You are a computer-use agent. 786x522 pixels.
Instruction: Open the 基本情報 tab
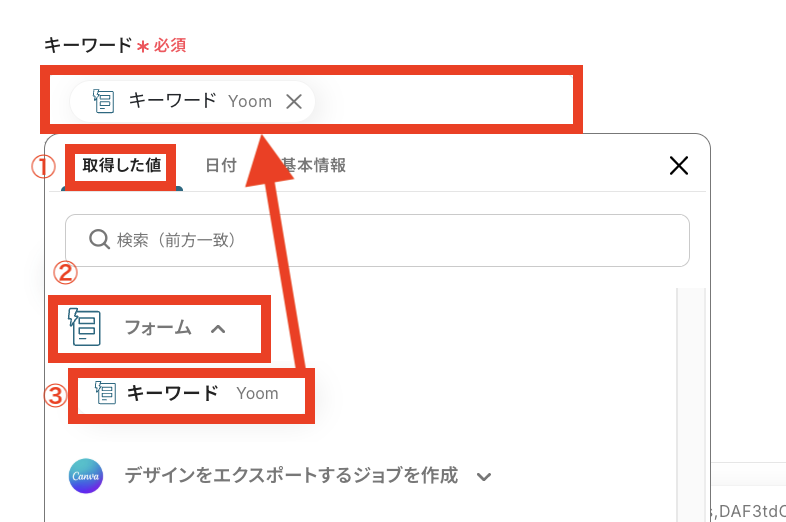tap(314, 165)
